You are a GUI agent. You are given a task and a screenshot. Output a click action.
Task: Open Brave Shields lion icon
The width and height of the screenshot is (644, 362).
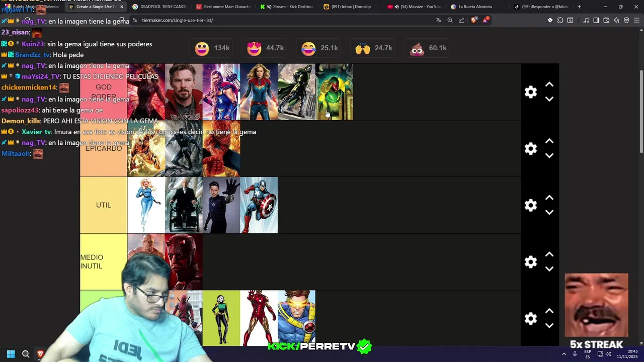coord(473,20)
